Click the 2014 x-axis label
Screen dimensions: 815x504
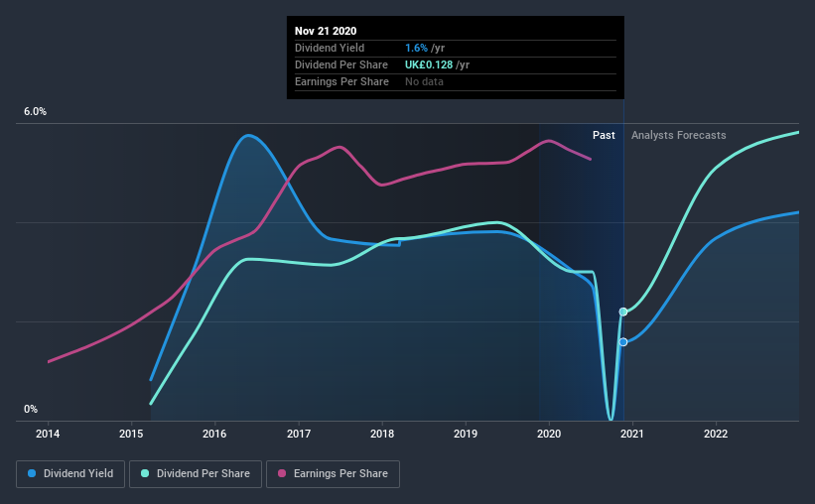click(x=49, y=434)
